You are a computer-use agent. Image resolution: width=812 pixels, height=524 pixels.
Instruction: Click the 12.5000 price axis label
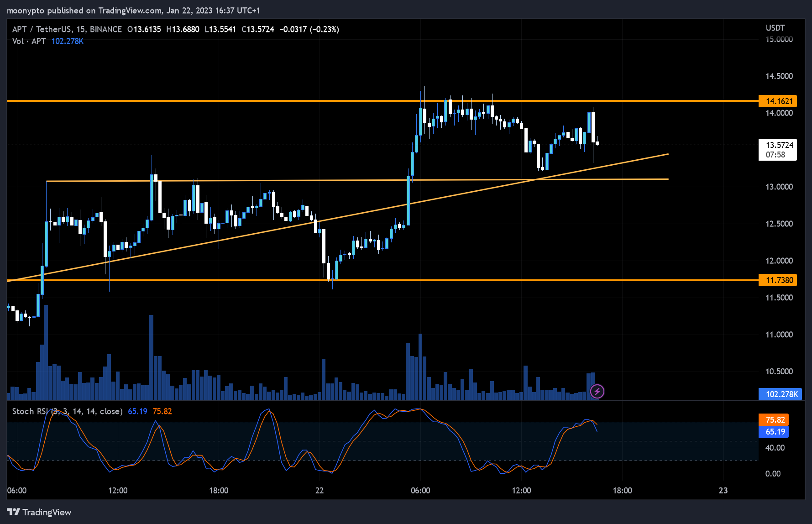pyautogui.click(x=779, y=224)
